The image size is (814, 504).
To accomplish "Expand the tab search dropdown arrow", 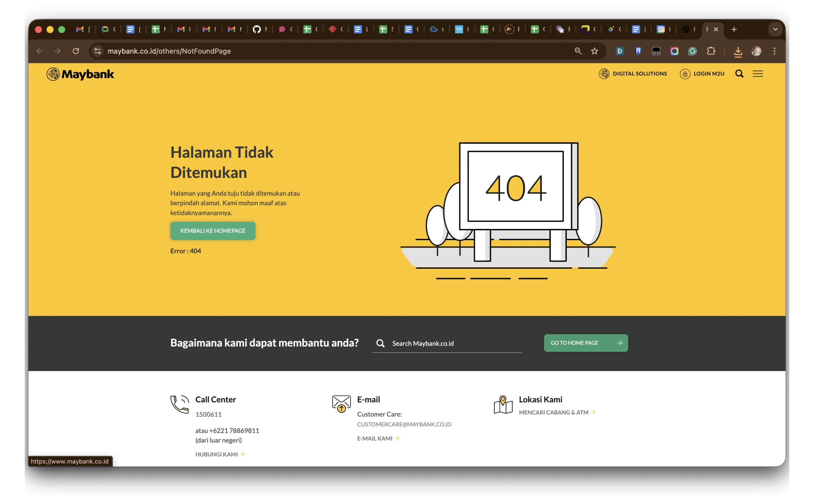I will [775, 29].
